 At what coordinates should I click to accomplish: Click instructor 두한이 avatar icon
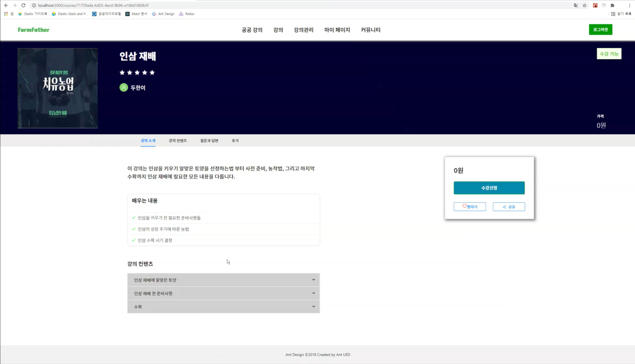[124, 87]
